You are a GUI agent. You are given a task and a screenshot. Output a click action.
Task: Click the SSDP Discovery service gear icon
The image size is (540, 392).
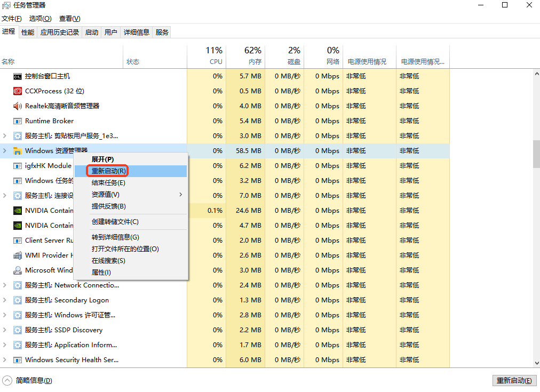click(x=17, y=330)
